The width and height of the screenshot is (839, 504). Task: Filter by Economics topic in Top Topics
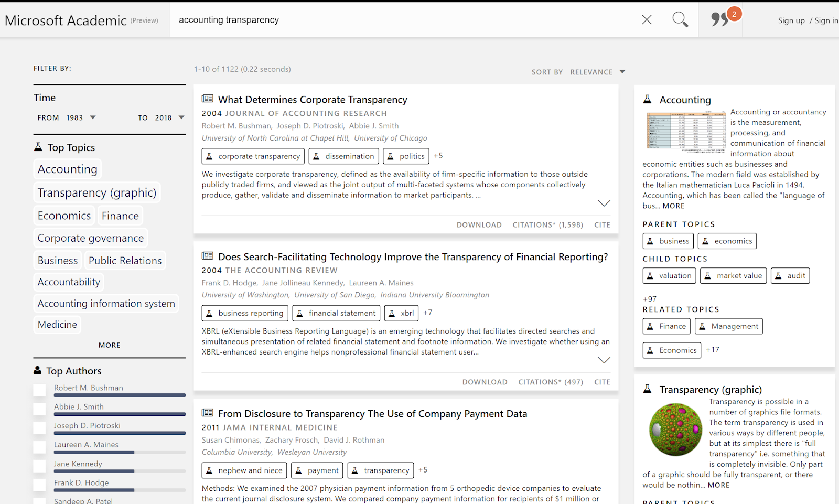click(64, 216)
